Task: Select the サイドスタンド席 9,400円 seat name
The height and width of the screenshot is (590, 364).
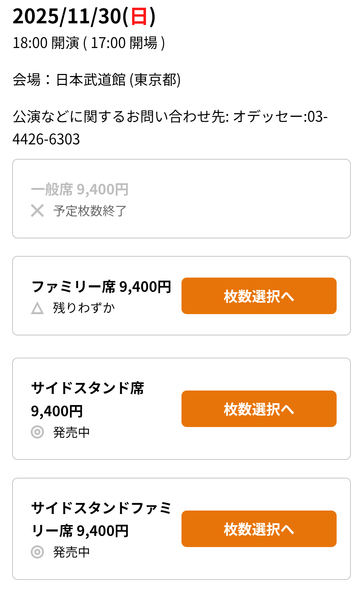Action: click(x=87, y=399)
